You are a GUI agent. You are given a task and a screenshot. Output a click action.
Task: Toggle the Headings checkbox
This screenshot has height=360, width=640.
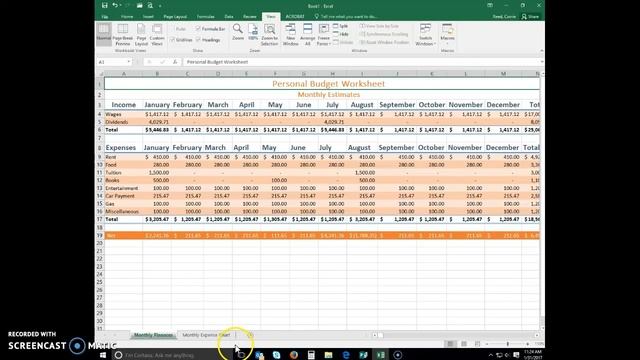click(x=208, y=40)
